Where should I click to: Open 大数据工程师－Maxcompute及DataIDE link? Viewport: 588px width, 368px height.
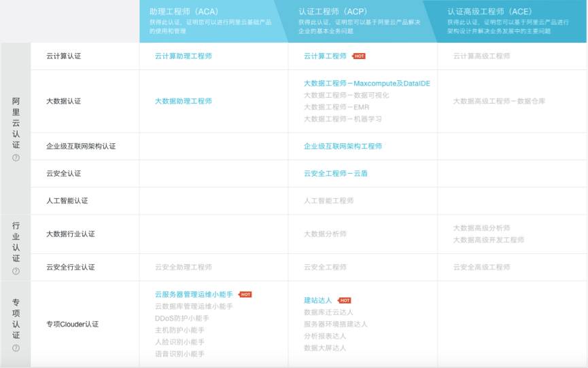point(367,84)
